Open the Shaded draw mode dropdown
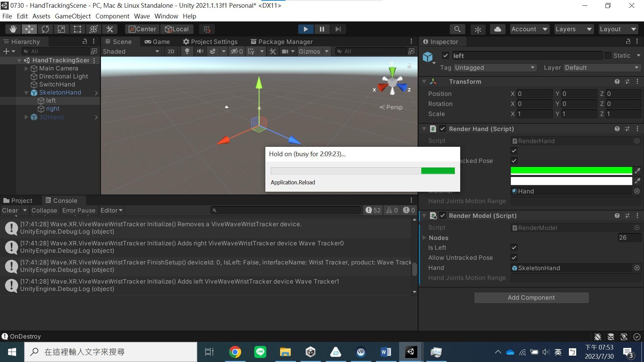 (x=131, y=51)
